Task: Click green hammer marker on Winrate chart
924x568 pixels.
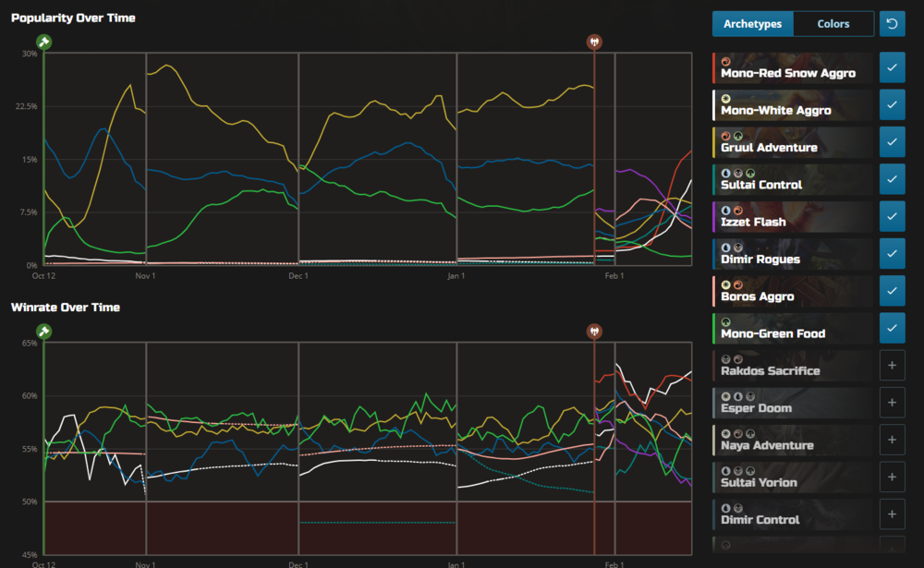Action: click(43, 331)
